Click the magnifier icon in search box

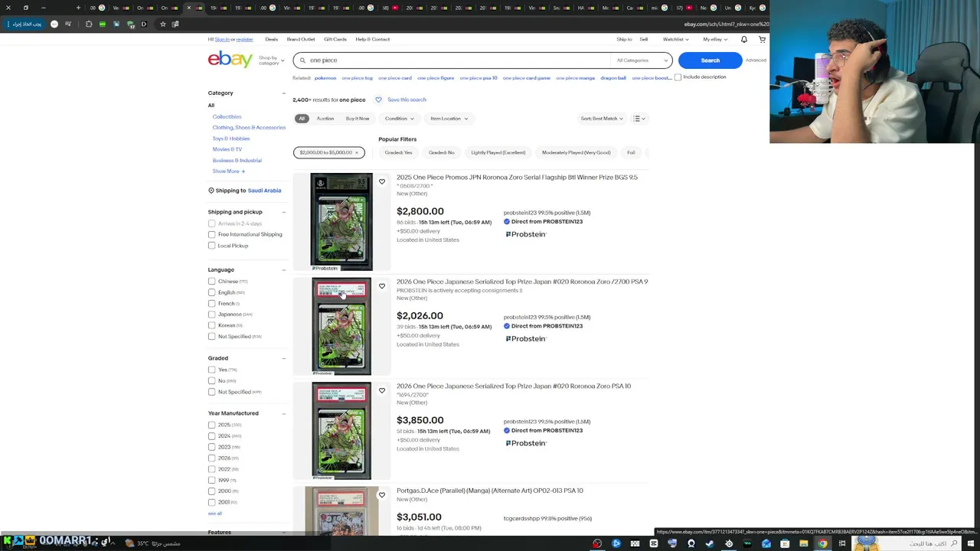pos(302,60)
